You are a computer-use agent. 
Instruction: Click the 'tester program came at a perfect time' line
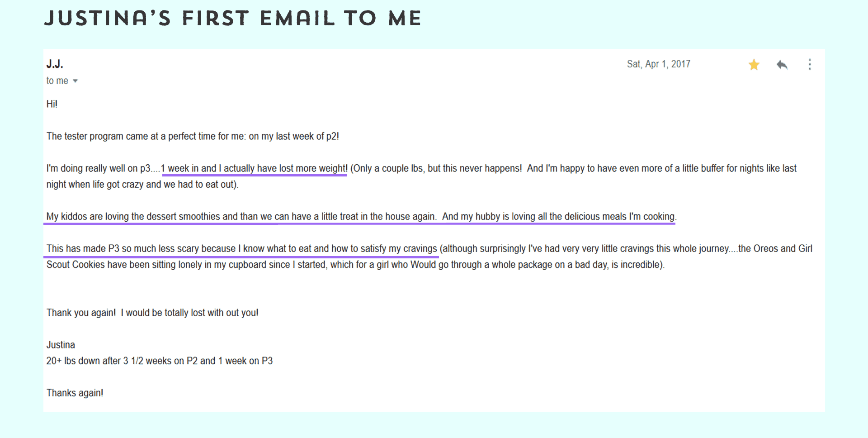pyautogui.click(x=193, y=136)
